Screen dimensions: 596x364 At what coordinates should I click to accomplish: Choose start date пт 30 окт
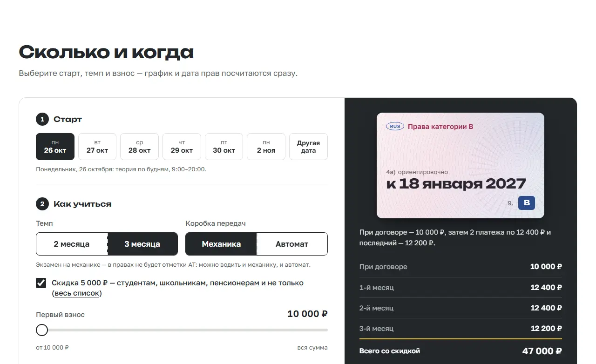[x=224, y=147]
